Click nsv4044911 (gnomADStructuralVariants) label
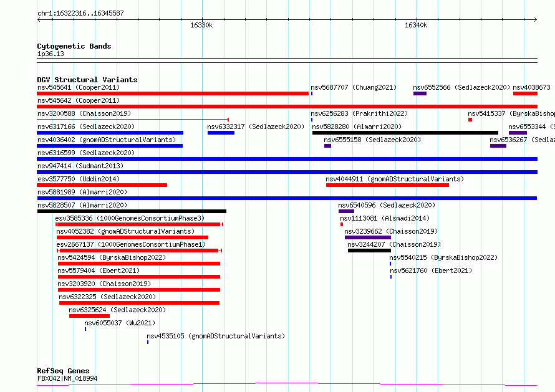555x392 pixels. point(395,179)
